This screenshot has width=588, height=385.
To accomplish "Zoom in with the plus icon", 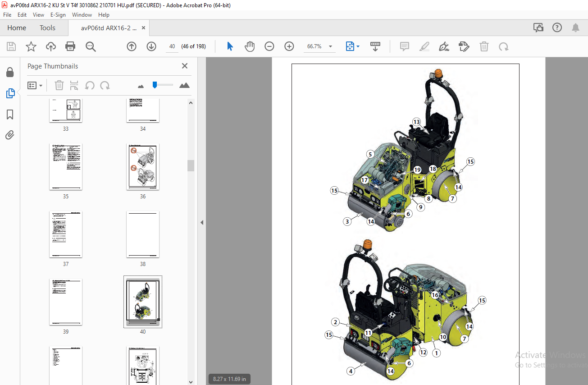I will click(289, 46).
